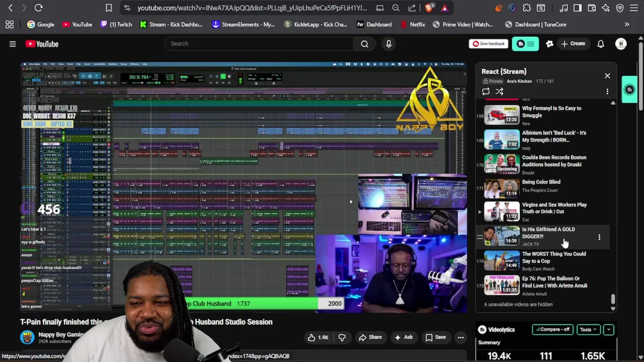This screenshot has height=362, width=644.
Task: Click the star badge icon next to Create
Action: click(549, 44)
